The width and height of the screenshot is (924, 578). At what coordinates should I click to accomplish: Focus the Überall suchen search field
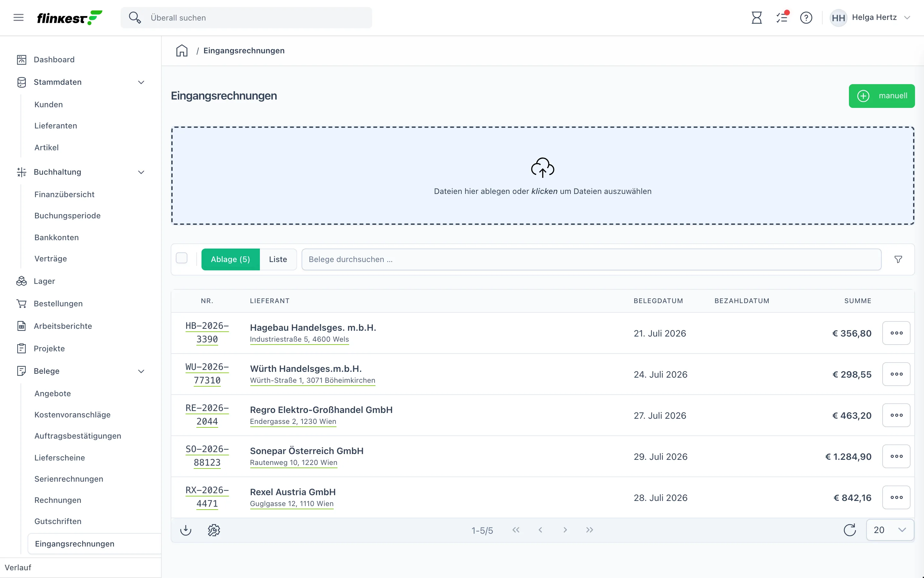pyautogui.click(x=246, y=18)
